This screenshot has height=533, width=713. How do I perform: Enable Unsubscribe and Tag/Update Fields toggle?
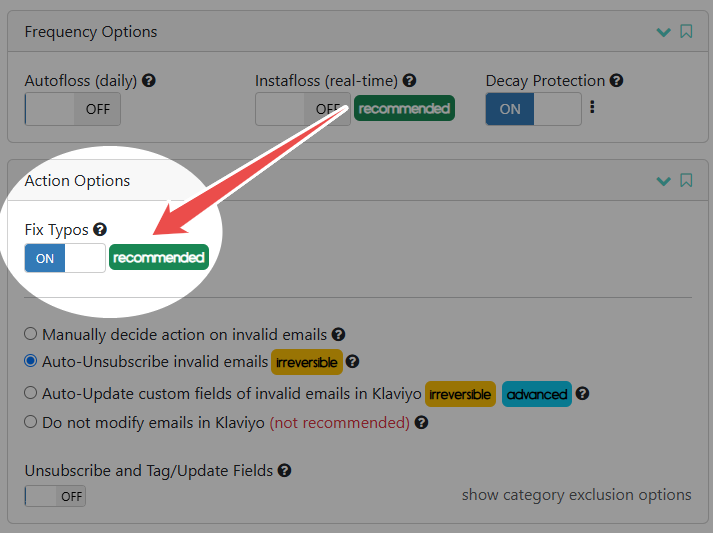(x=55, y=496)
